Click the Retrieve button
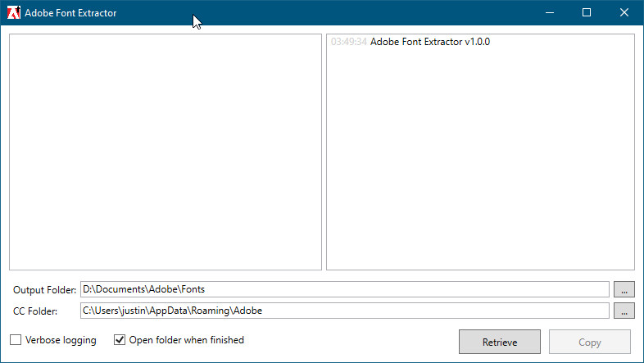Screen dimensions: 644x363 [500, 342]
